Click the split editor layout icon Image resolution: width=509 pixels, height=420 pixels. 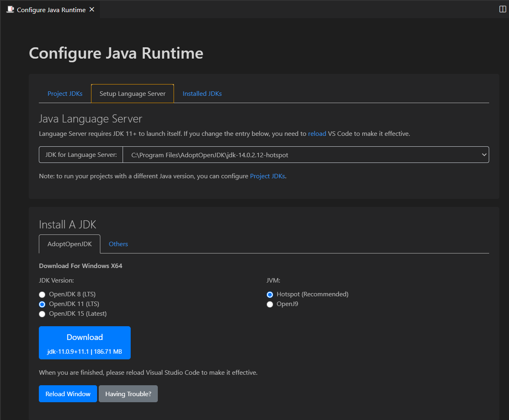coord(503,9)
